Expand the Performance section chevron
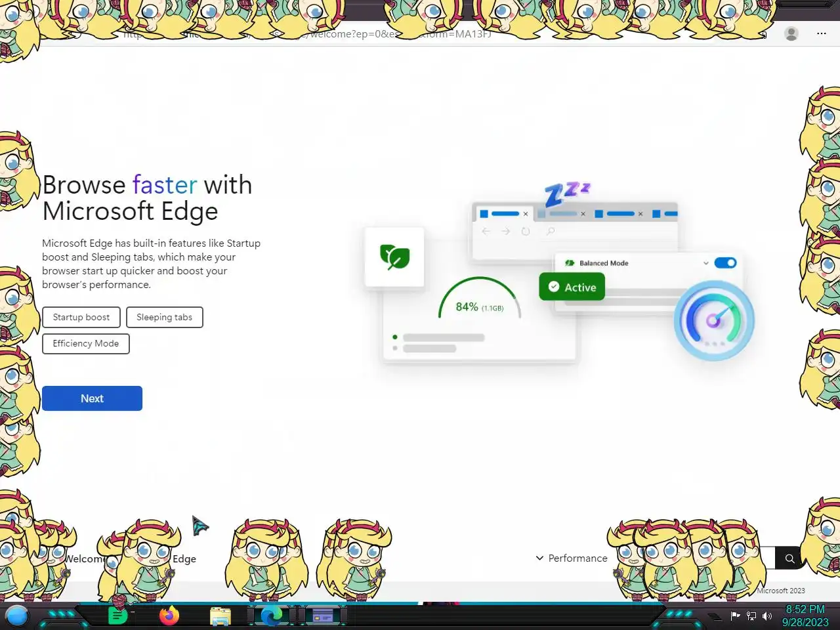This screenshot has width=840, height=630. pyautogui.click(x=539, y=558)
